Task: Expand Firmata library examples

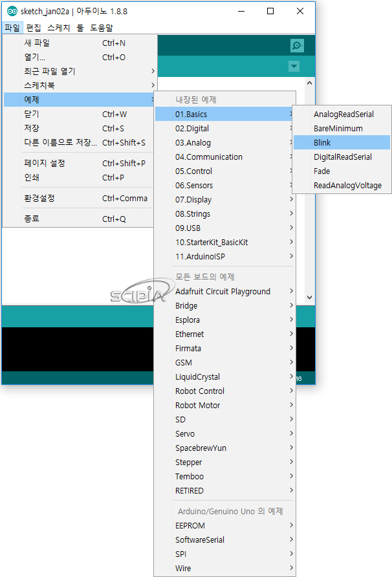Action: click(225, 349)
